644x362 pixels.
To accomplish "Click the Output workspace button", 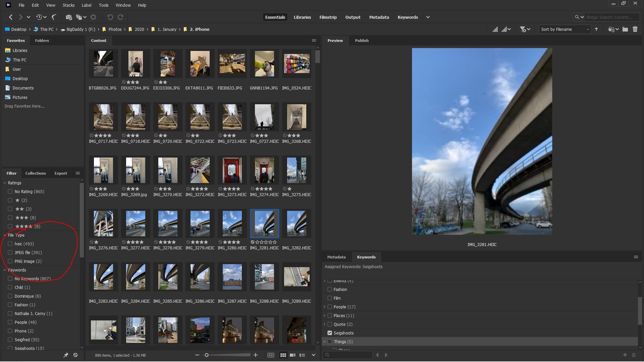I will pos(353,17).
